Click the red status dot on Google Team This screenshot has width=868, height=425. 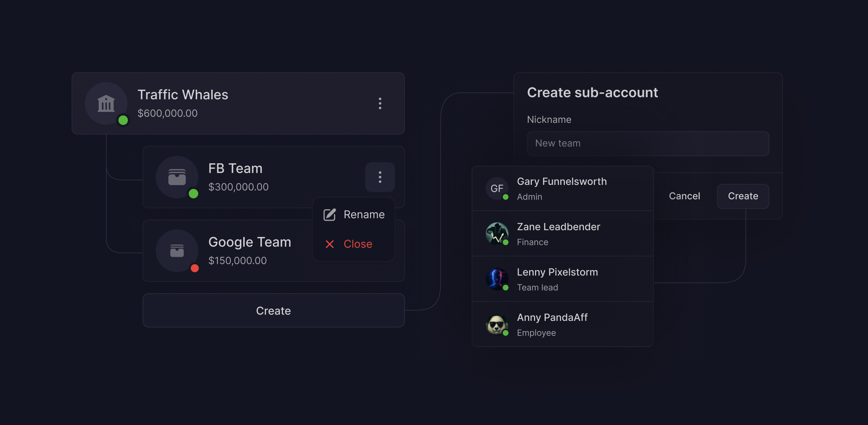pos(195,268)
